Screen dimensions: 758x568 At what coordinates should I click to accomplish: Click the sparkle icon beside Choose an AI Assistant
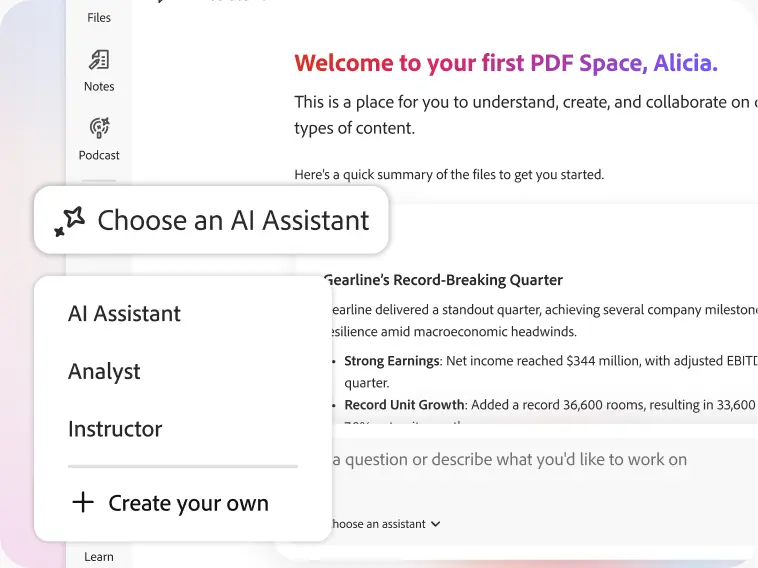(x=69, y=221)
